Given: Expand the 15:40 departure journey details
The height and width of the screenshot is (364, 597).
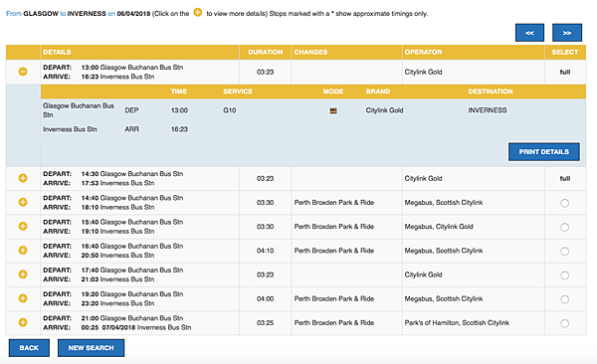Looking at the screenshot, I should tap(23, 226).
